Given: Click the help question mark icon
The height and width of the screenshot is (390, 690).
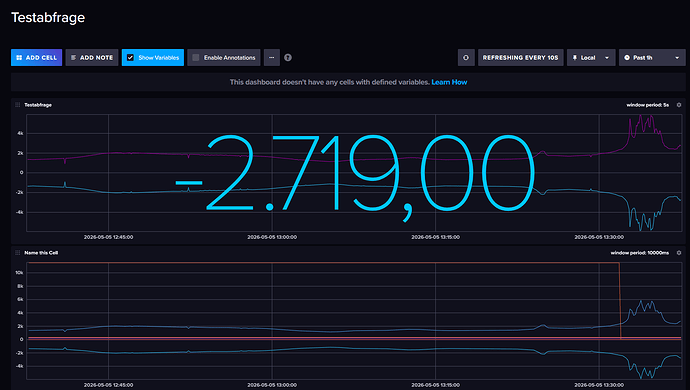Looking at the screenshot, I should tap(288, 58).
